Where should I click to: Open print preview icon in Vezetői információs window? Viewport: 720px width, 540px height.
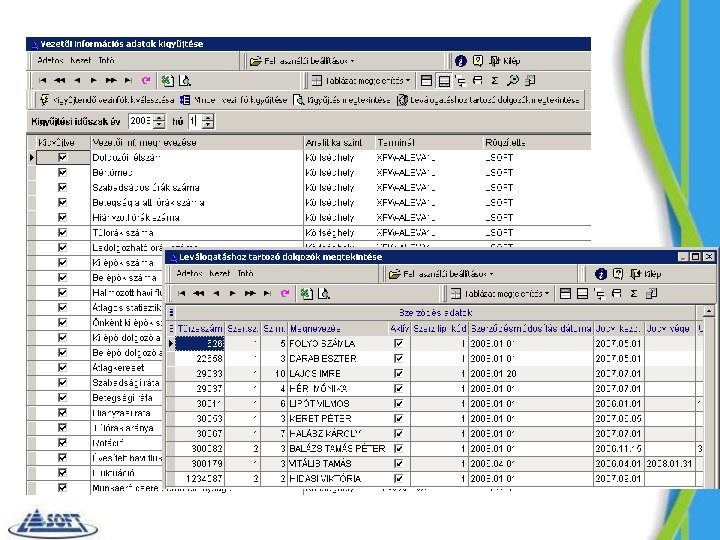[x=185, y=81]
